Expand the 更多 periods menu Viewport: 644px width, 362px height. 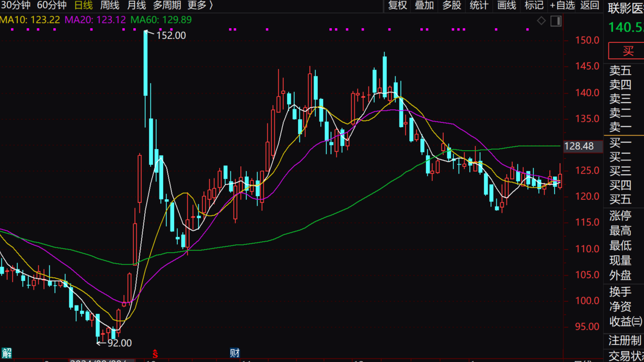point(200,6)
